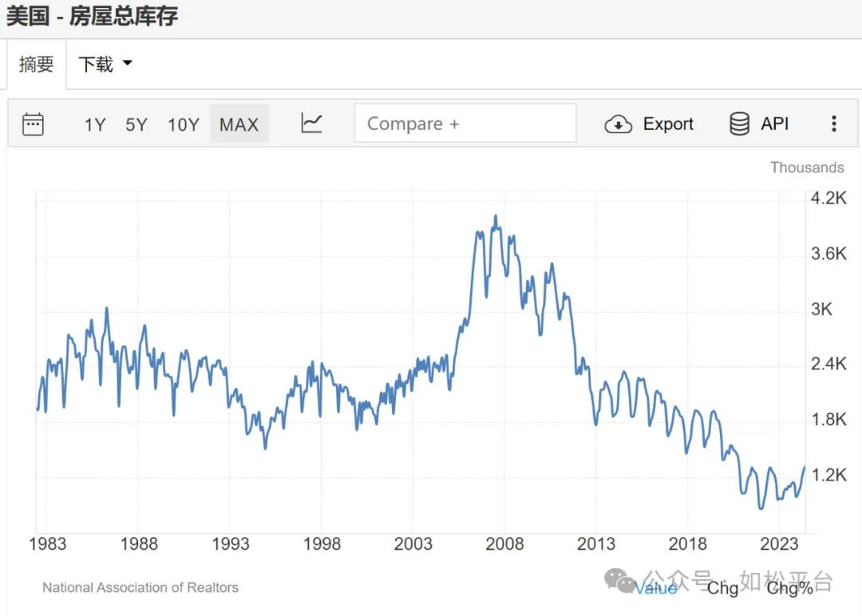The height and width of the screenshot is (616, 862).
Task: Open the calendar date range picker
Action: tap(33, 124)
